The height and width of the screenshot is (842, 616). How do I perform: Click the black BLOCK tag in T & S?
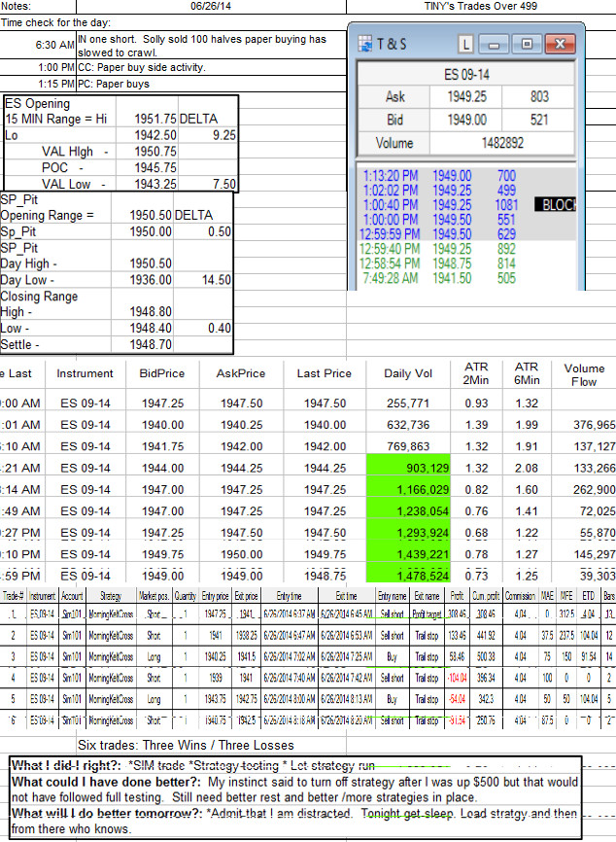point(555,204)
